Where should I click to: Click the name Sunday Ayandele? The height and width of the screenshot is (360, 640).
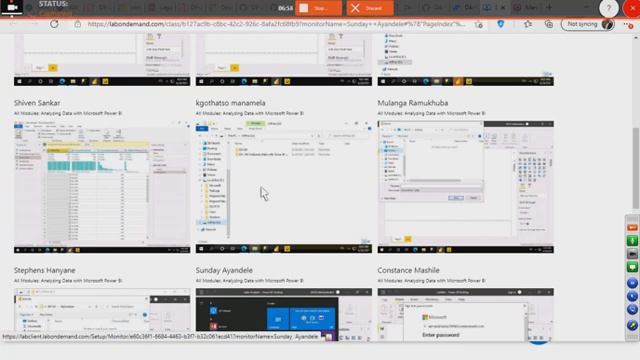[224, 270]
